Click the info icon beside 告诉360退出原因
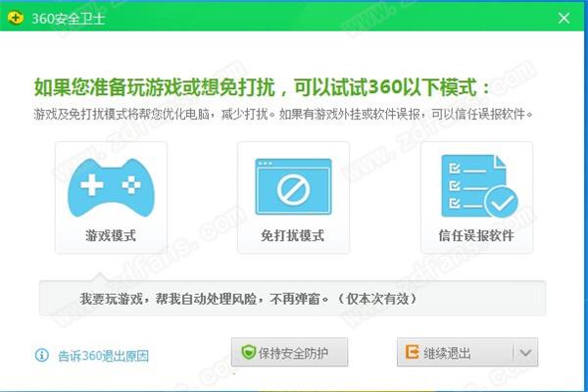Viewport: 588px width, 392px height. click(42, 355)
